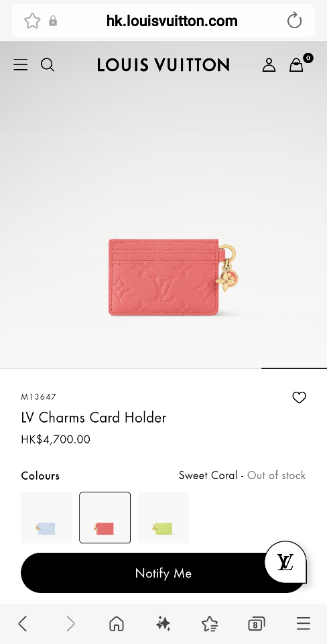This screenshot has width=327, height=644.
Task: Reload the page
Action: 294,21
